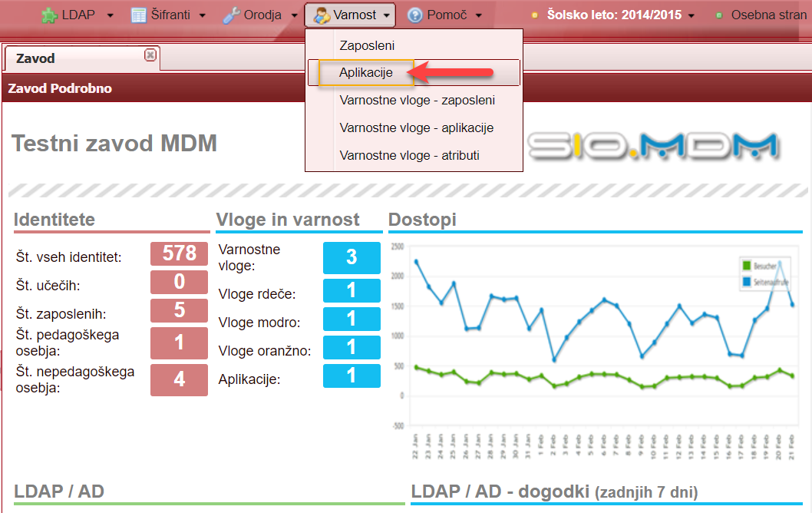Image resolution: width=812 pixels, height=513 pixels.
Task: Open the Pomoč dropdown arrow
Action: tap(479, 15)
